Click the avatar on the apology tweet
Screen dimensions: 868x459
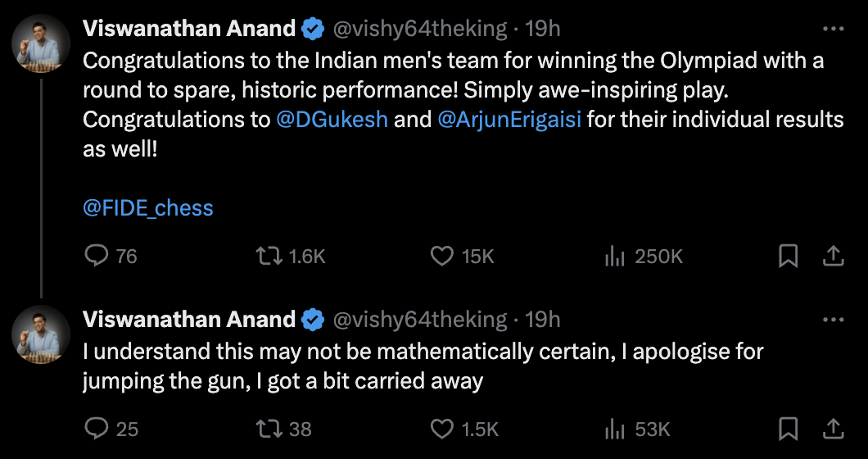40,334
